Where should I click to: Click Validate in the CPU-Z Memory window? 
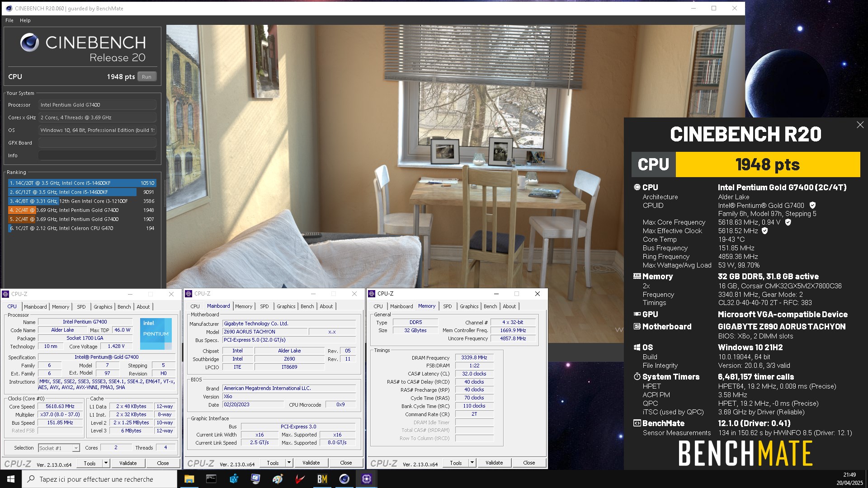[x=494, y=463]
